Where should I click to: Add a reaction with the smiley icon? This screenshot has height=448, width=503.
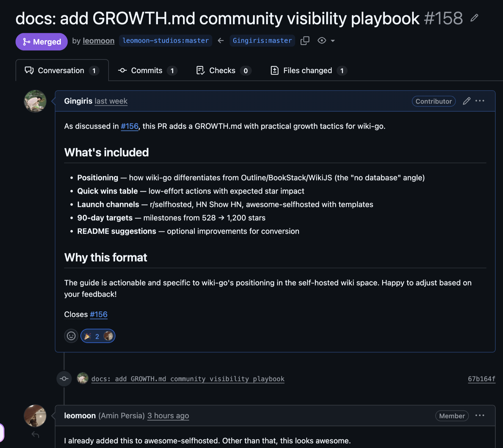(71, 336)
